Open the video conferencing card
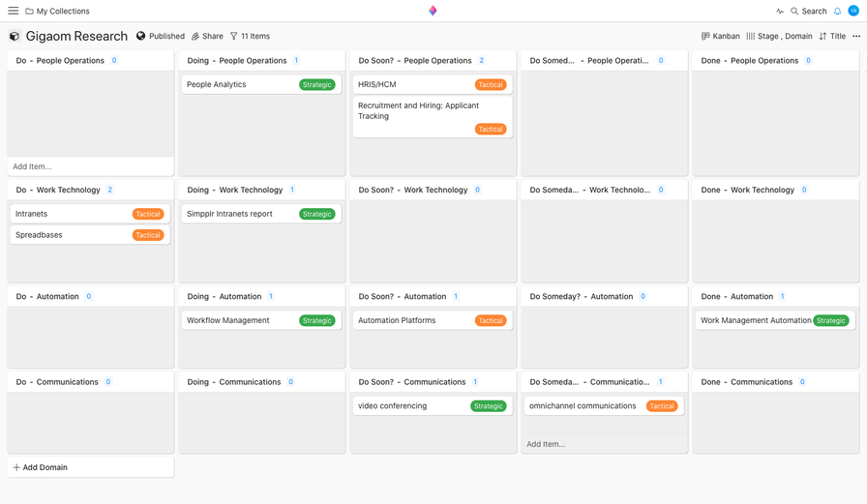867x504 pixels. click(433, 406)
